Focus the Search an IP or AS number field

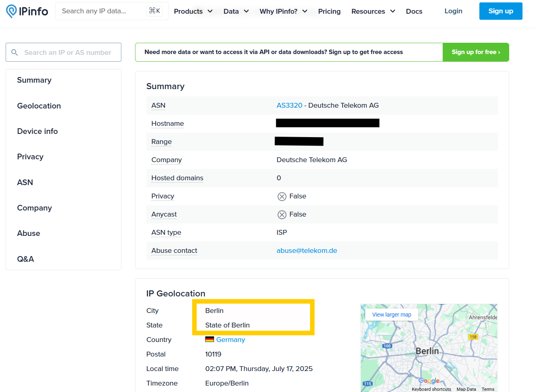tap(63, 52)
